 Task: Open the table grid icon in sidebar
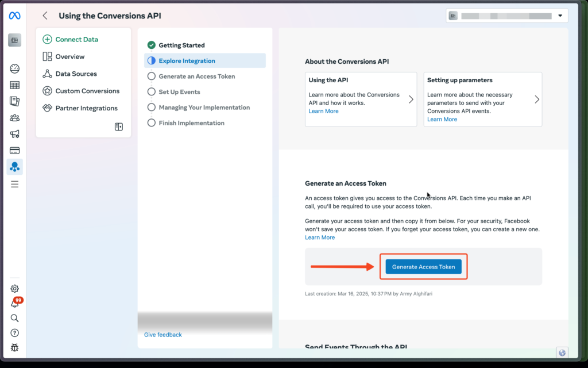(15, 85)
